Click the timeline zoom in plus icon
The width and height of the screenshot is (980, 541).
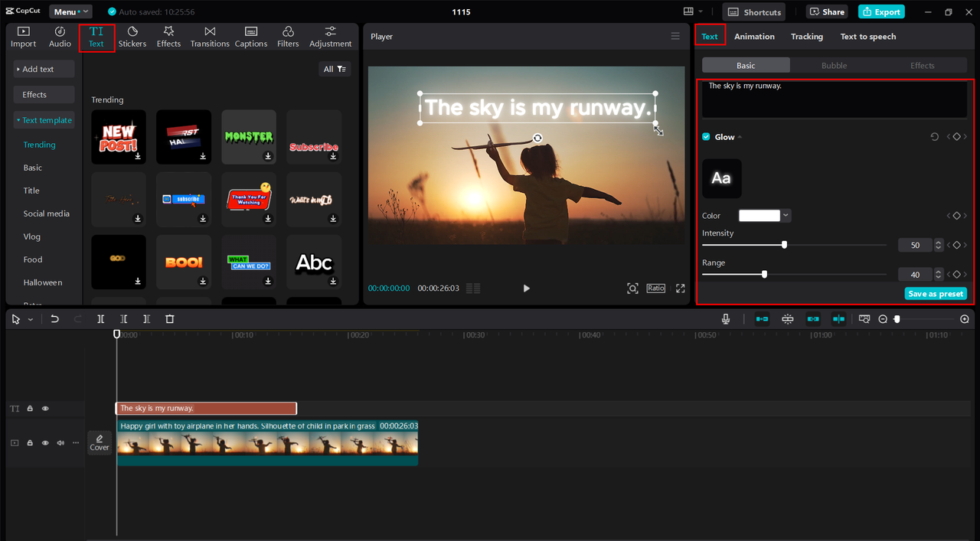coord(965,319)
